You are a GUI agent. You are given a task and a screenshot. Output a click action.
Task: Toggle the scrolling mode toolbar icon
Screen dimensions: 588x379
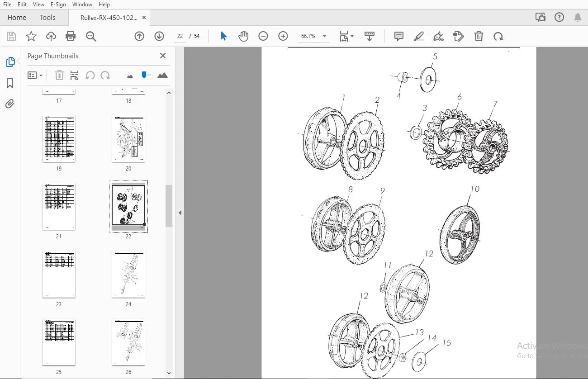370,37
